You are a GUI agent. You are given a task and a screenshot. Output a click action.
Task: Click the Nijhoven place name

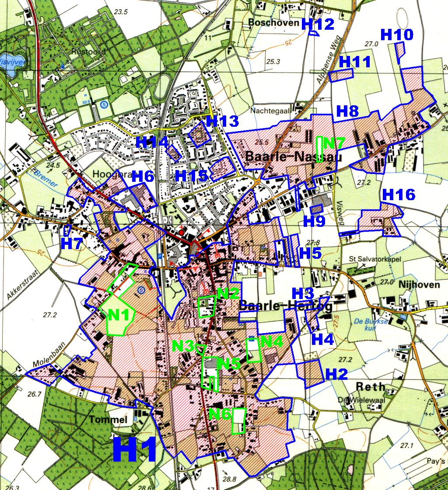[x=419, y=285]
